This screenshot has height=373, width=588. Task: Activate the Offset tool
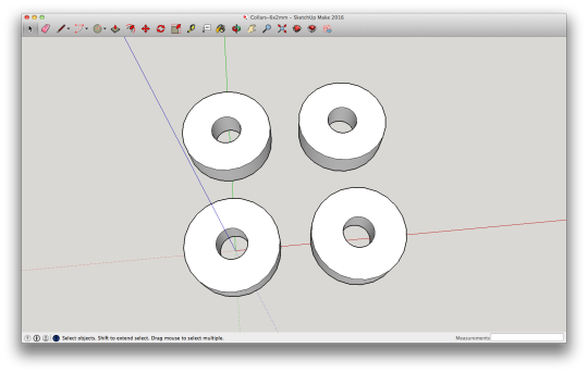tap(130, 29)
